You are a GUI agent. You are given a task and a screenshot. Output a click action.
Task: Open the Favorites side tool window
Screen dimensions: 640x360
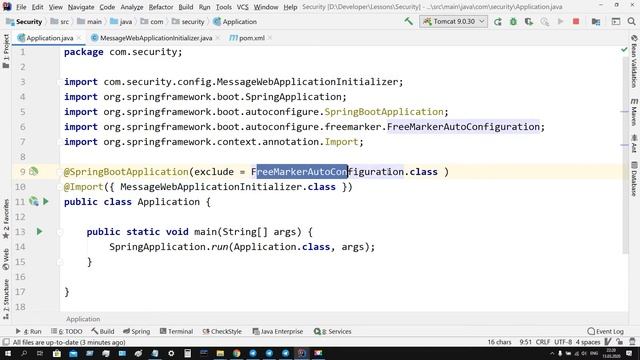pyautogui.click(x=6, y=219)
